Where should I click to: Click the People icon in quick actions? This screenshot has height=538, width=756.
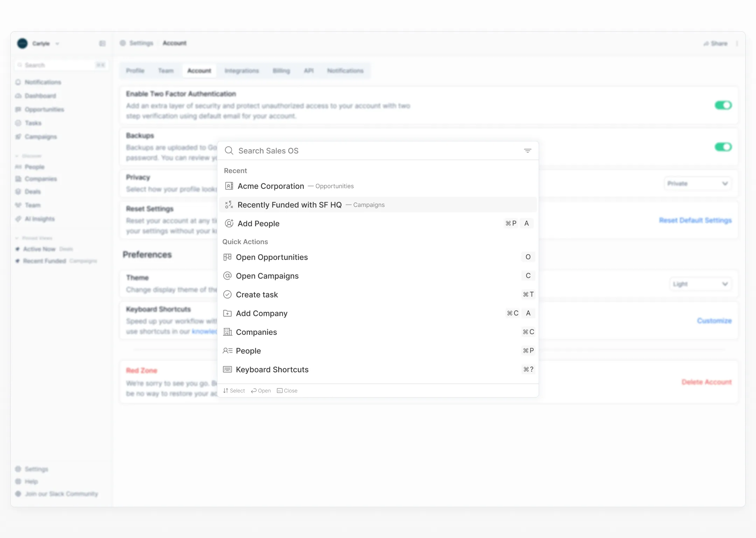[x=228, y=351]
